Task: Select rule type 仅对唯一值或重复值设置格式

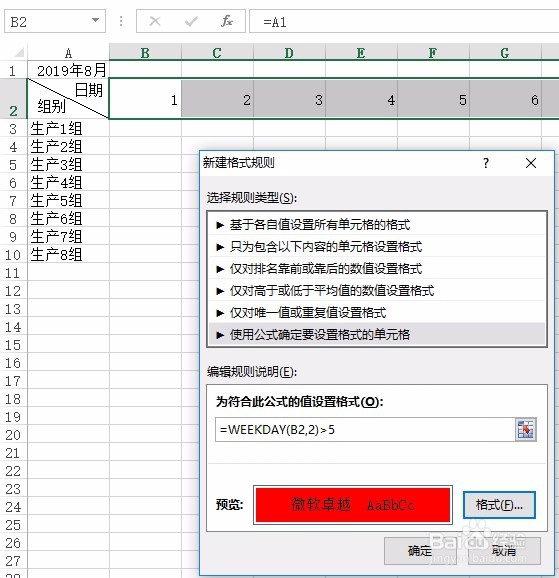Action: [377, 313]
